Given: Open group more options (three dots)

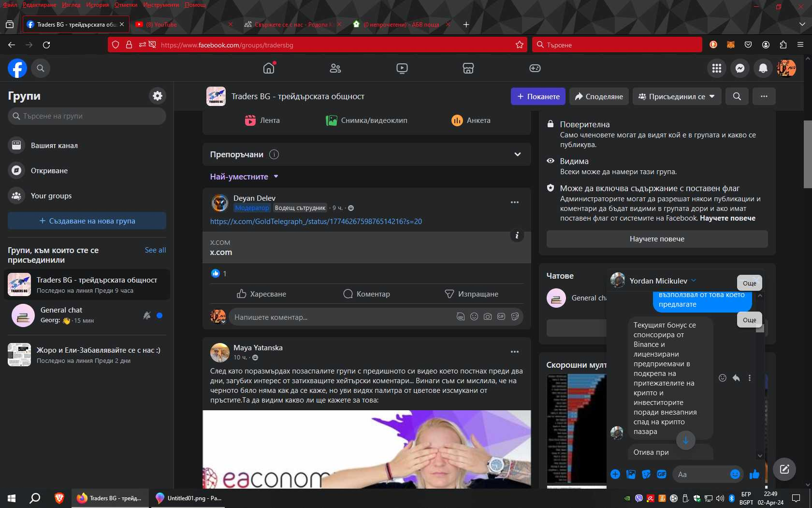Looking at the screenshot, I should [764, 96].
